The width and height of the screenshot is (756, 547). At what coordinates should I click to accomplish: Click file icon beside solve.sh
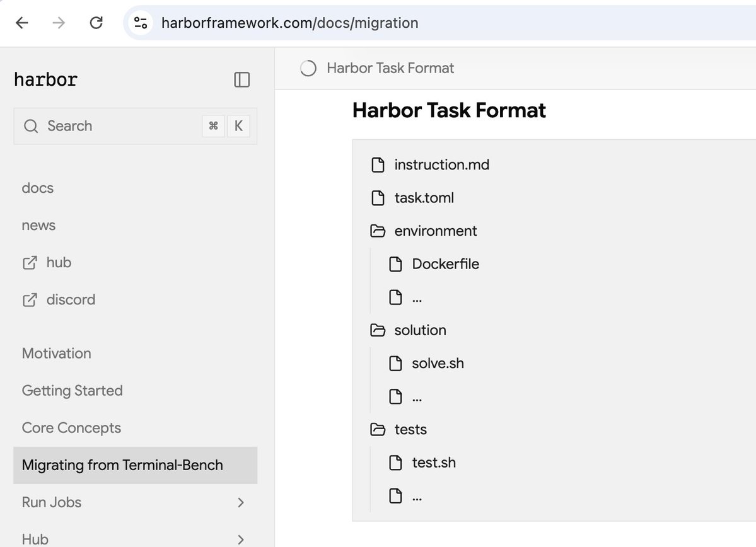[x=395, y=364]
